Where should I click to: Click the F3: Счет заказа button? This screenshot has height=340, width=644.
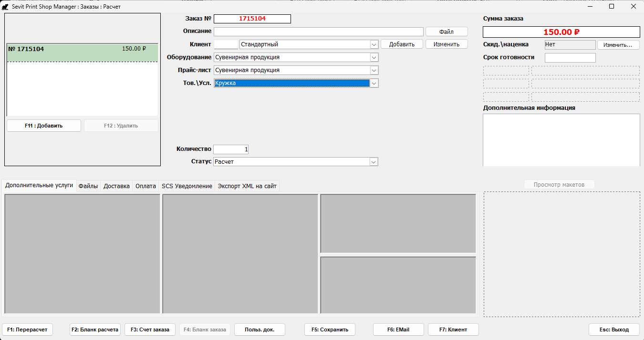150,329
